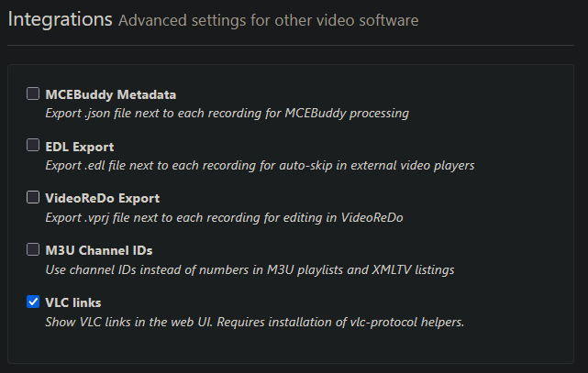Enable the MCEBuddy Metadata checkbox
This screenshot has height=373, width=588.
(33, 93)
